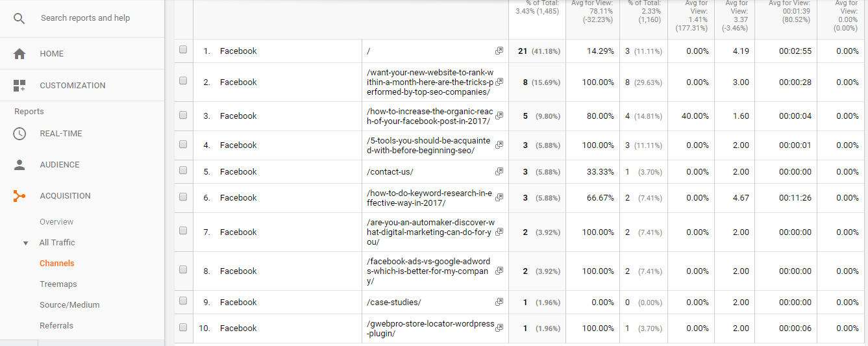Click the Customization dashboard icon
Screen dimensions: 868x346
(x=19, y=86)
